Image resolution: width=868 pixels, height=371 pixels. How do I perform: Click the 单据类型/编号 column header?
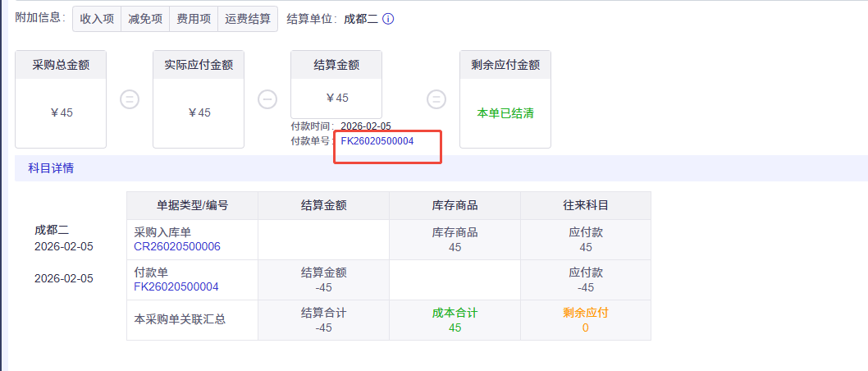192,205
